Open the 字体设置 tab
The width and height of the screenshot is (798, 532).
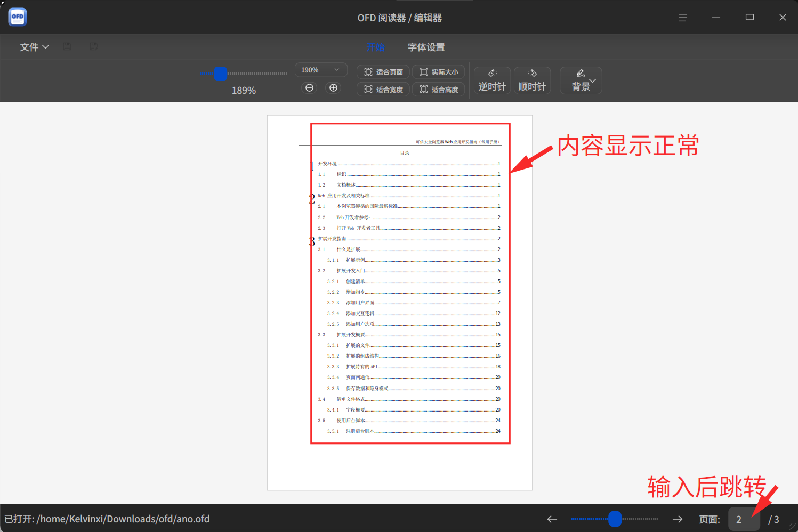pyautogui.click(x=426, y=47)
